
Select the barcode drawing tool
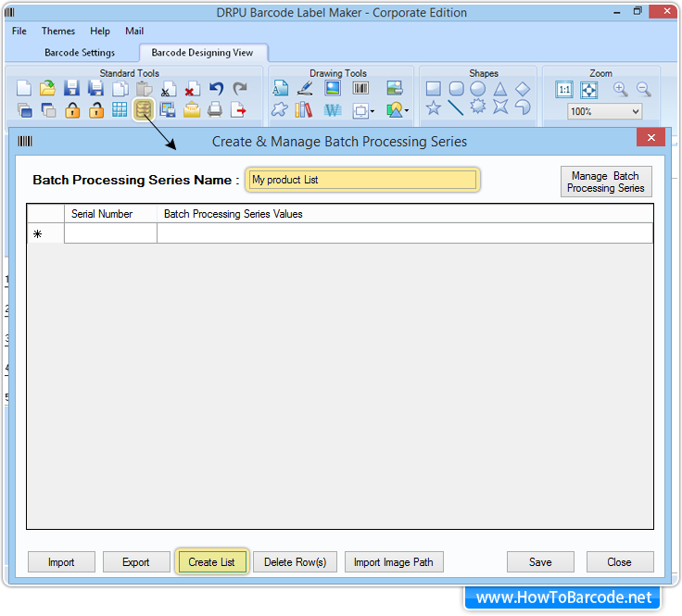(360, 89)
